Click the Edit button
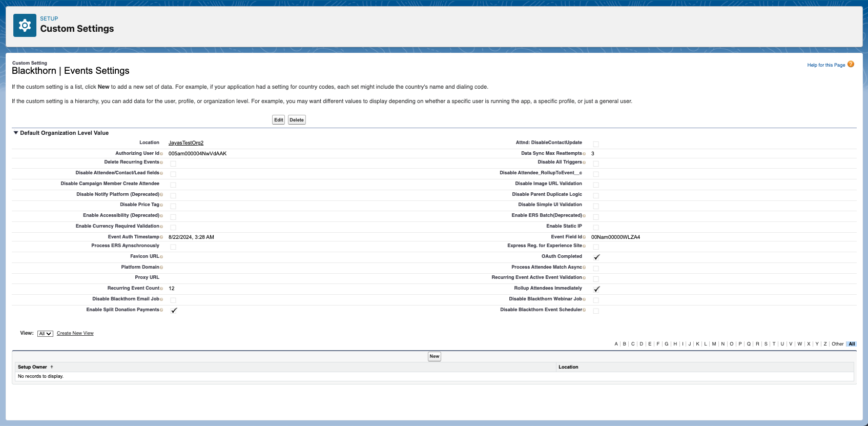The height and width of the screenshot is (426, 868). (278, 120)
